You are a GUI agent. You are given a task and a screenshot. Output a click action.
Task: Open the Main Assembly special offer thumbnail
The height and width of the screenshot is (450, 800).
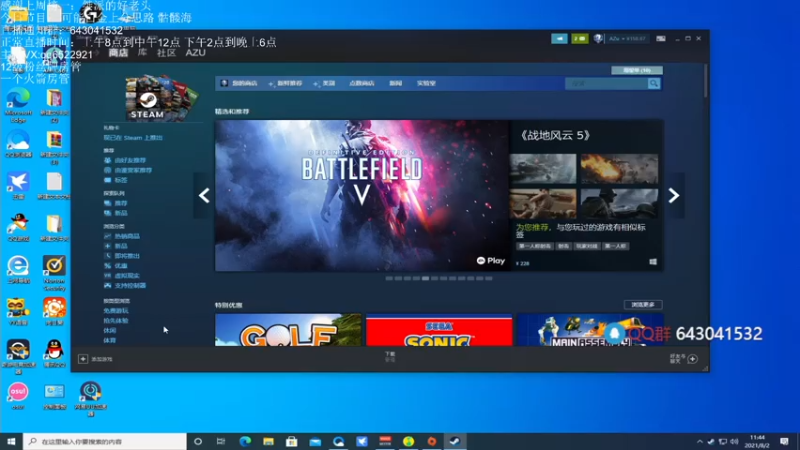click(590, 330)
